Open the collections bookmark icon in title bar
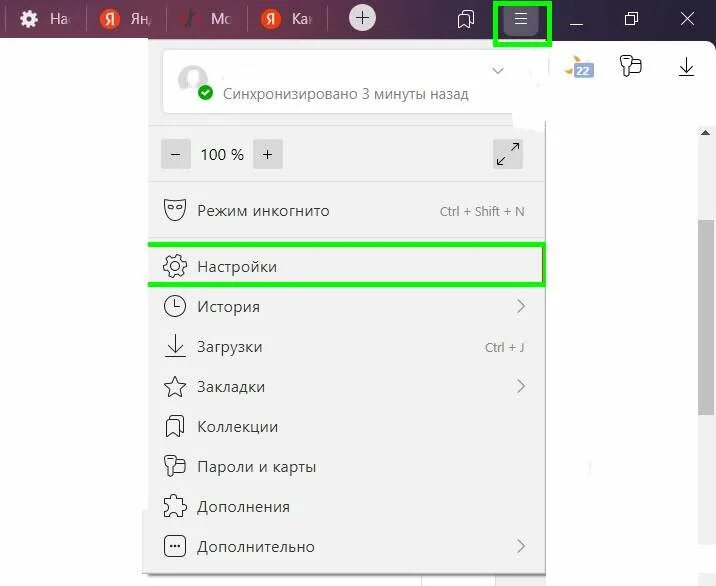This screenshot has width=716, height=586. (x=465, y=19)
